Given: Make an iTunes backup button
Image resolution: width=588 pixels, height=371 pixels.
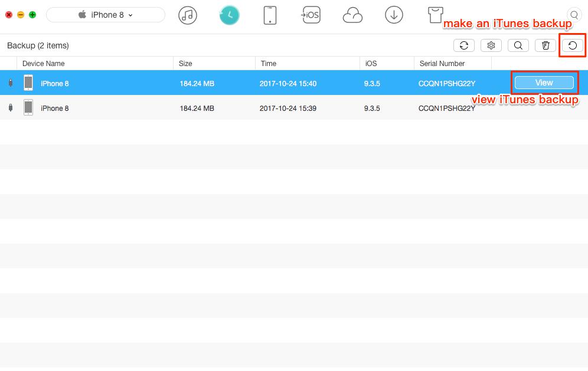Looking at the screenshot, I should [573, 45].
